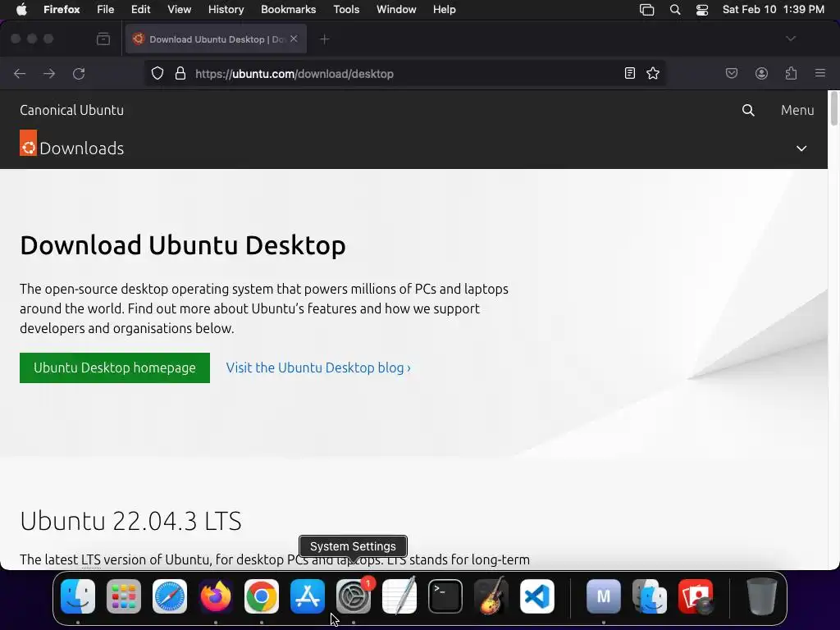840x630 pixels.
Task: Open System Settings from the Dock
Action: [x=354, y=596]
